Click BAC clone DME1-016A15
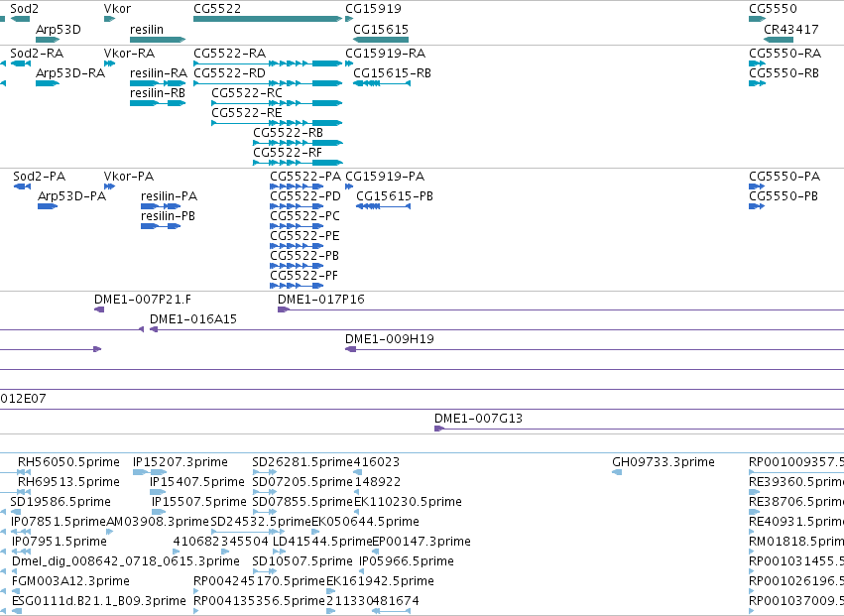This screenshot has width=844, height=616. 497,329
